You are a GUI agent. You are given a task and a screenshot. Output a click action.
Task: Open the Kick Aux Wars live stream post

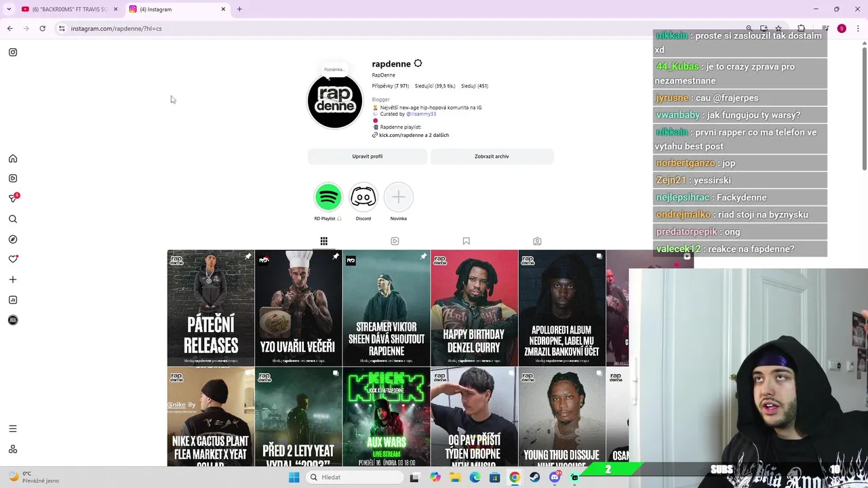(387, 417)
